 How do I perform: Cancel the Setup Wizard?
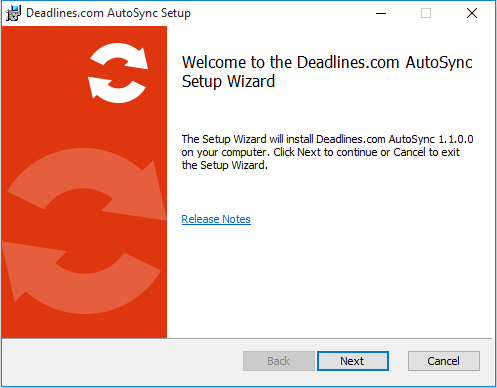(444, 361)
